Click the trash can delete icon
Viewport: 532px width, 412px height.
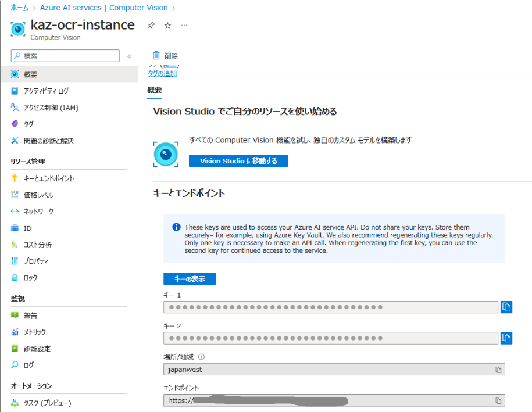(x=156, y=55)
